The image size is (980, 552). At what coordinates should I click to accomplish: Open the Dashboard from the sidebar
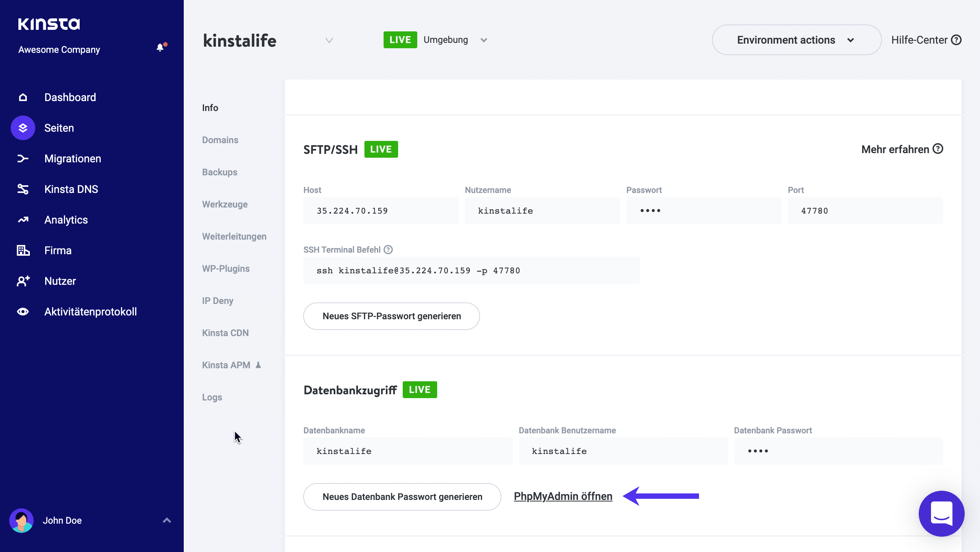70,97
